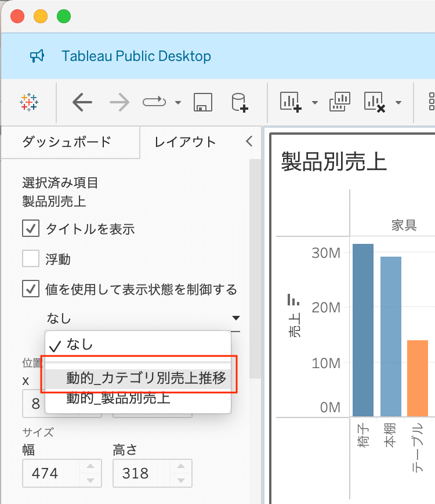This screenshot has width=435, height=504.
Task: Select 動的_カテゴリ別売上推移 option
Action: pyautogui.click(x=138, y=377)
